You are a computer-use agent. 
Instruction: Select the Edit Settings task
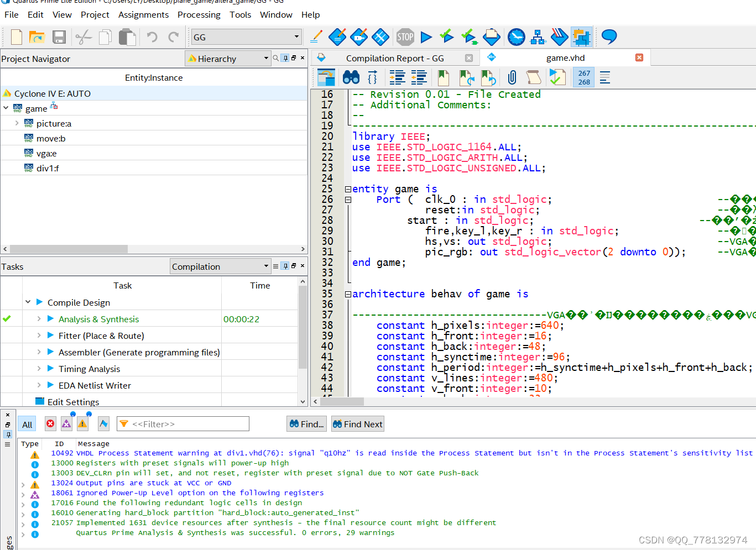click(x=73, y=401)
